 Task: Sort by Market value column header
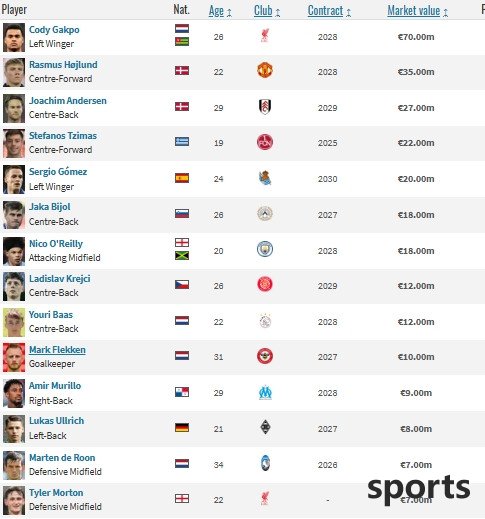pyautogui.click(x=414, y=11)
